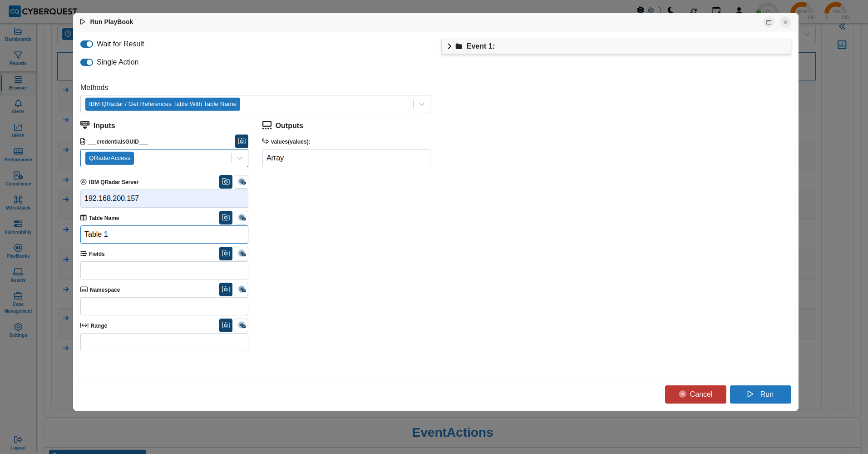Click the calendar icon in top header
Screen dimensions: 868x454
click(716, 10)
